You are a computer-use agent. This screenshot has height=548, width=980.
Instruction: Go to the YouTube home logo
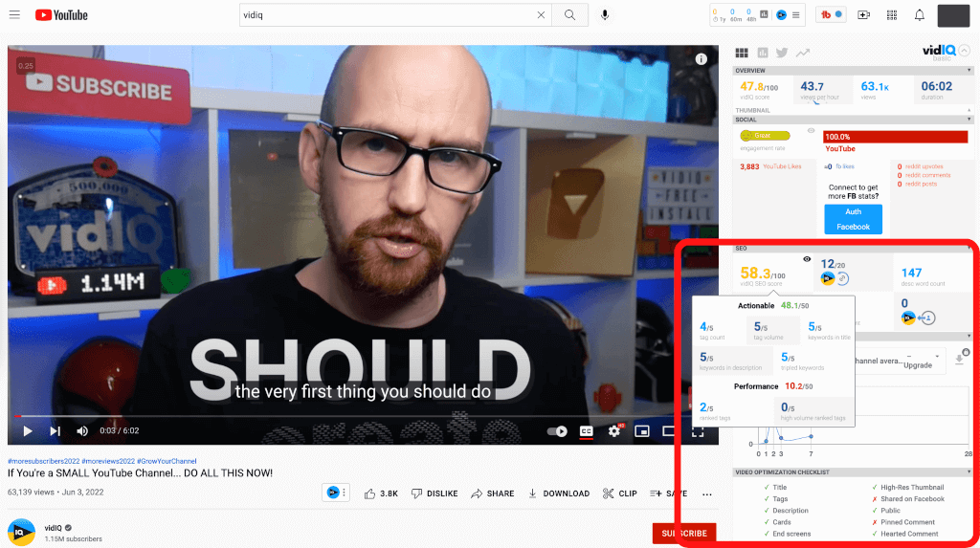61,15
